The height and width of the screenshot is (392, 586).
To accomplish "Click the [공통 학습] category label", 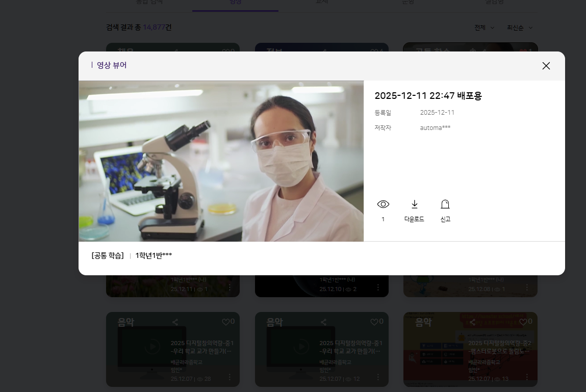I will click(x=108, y=255).
